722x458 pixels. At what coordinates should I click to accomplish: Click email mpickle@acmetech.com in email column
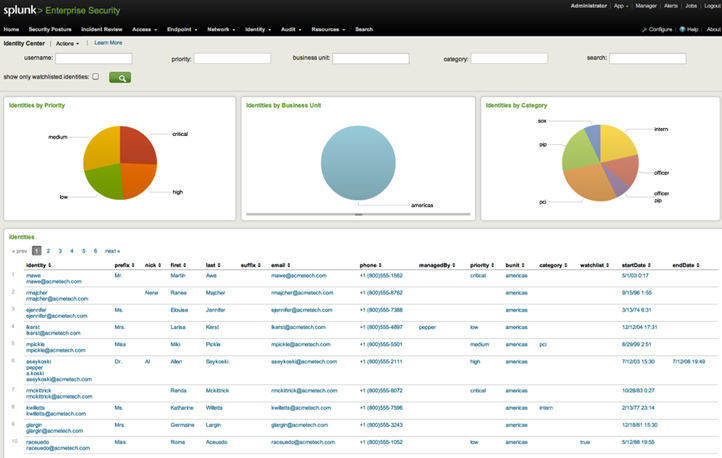pos(301,344)
